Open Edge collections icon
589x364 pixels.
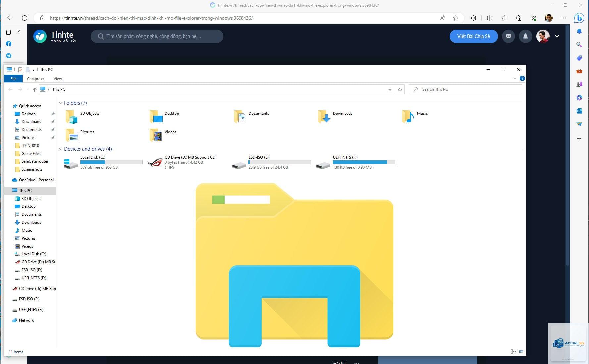(519, 18)
